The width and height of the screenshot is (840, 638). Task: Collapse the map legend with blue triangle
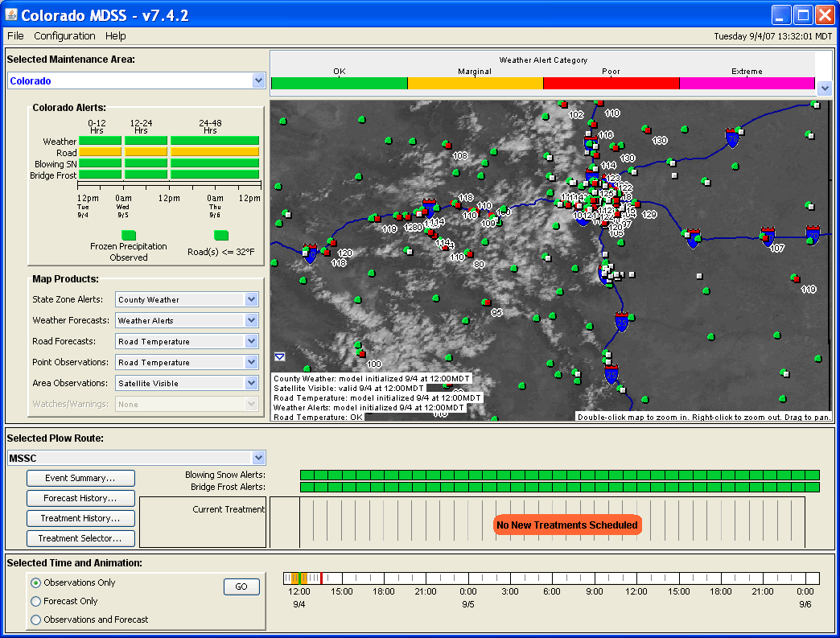[279, 356]
